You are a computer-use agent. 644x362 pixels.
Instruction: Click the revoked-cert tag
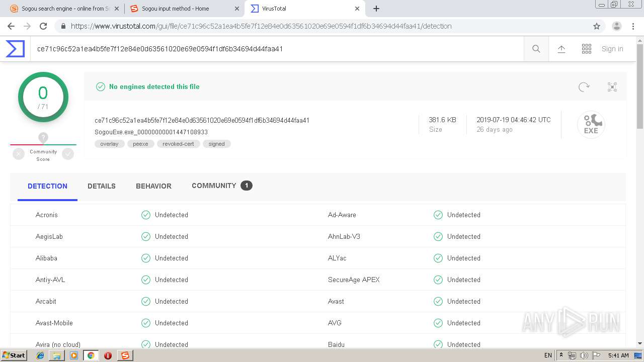coord(178,144)
